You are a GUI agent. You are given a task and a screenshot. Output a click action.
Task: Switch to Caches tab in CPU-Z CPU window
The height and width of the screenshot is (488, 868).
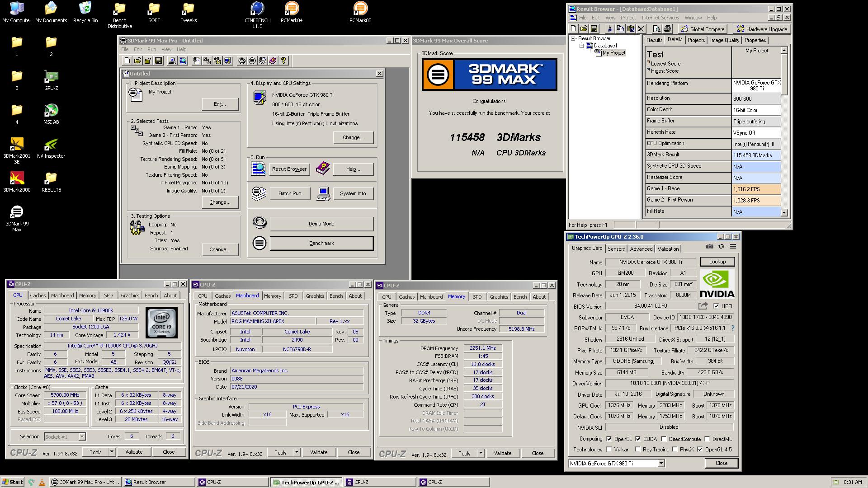[x=38, y=296]
